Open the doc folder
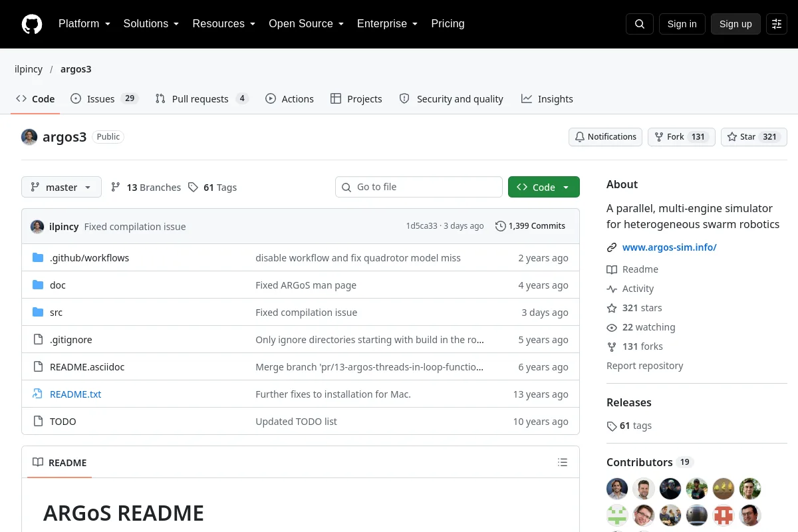 58,285
